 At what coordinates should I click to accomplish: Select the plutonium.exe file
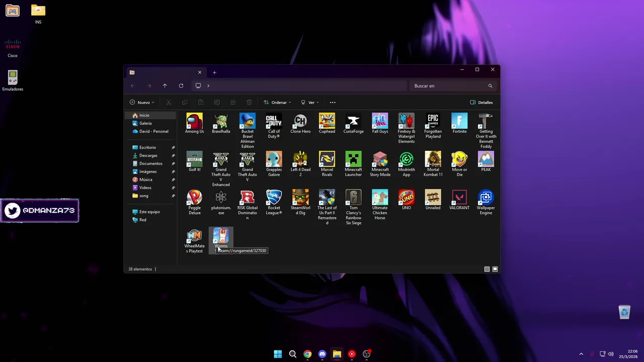tap(221, 202)
